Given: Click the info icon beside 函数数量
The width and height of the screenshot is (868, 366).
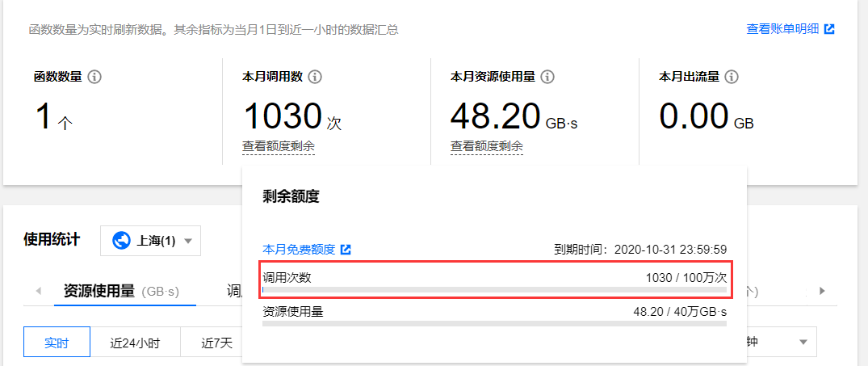Looking at the screenshot, I should tap(94, 77).
